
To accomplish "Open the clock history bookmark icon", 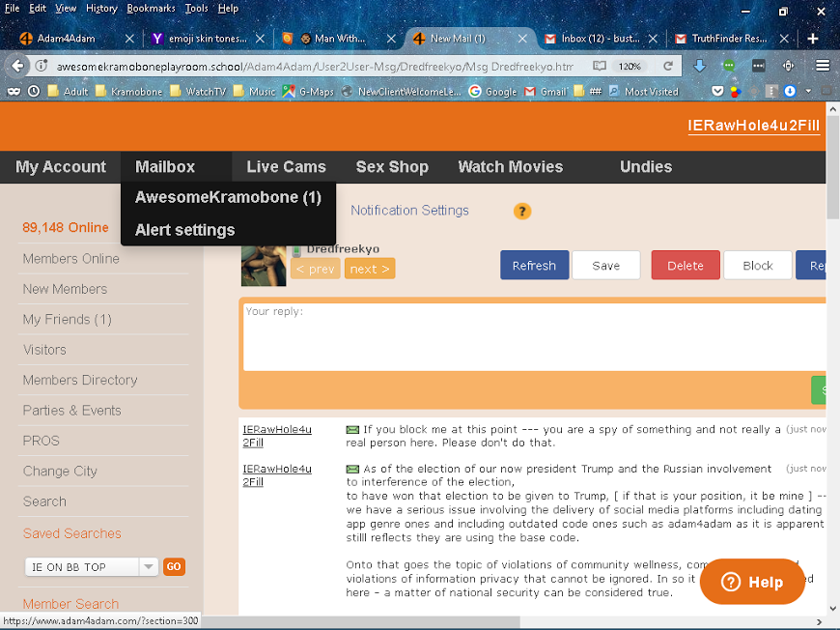I will pos(34,92).
